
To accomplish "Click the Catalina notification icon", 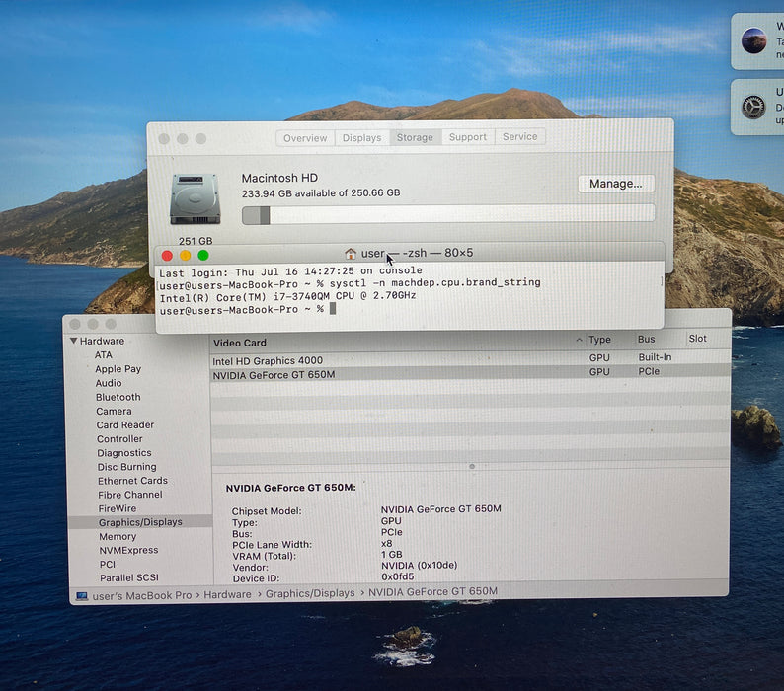I will pos(753,41).
